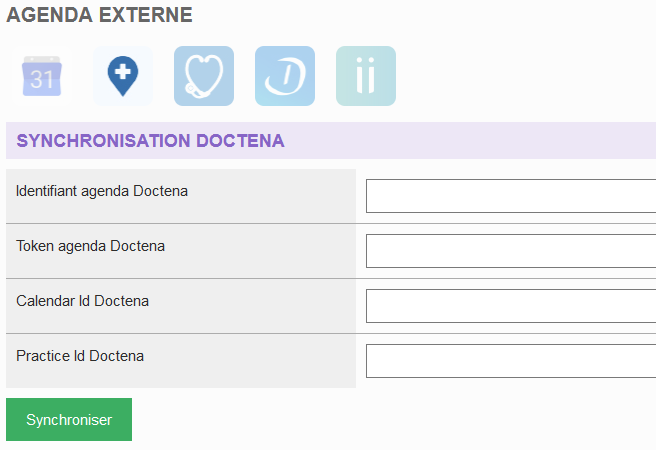Image resolution: width=656 pixels, height=450 pixels.
Task: Pick the calendar icon showing number 31
Action: coord(42,76)
